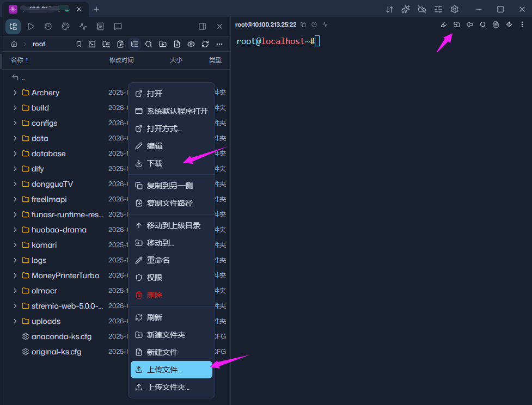532x405 pixels.
Task: Open the chat bubble icon
Action: pos(118,27)
